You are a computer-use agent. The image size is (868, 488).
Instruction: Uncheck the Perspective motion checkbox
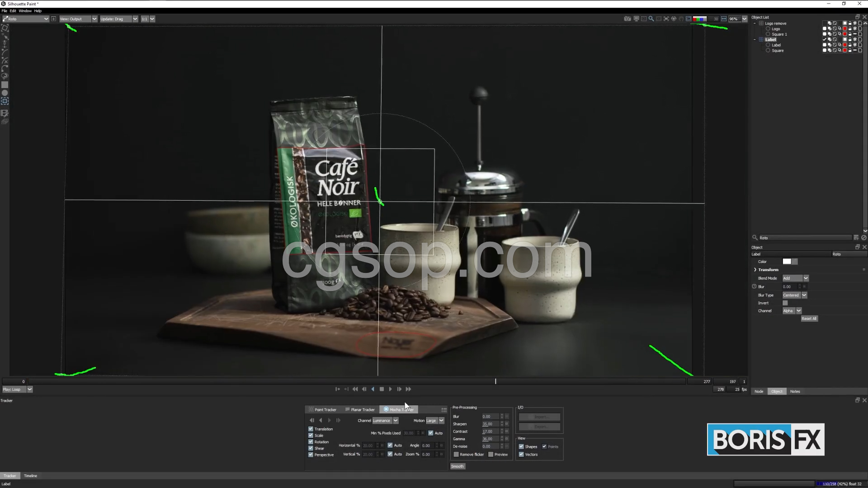(311, 455)
